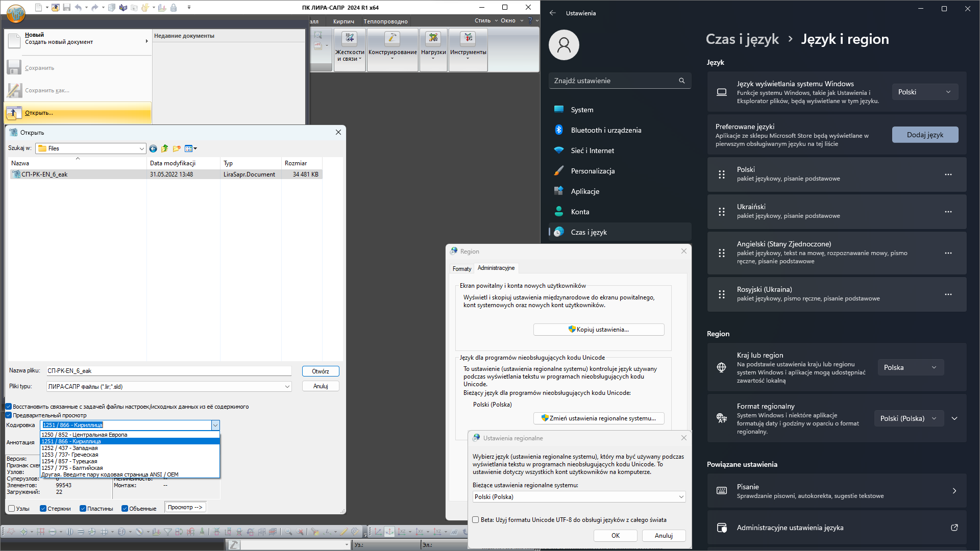Uncheck the Предварительный просмотр checkbox
The image size is (980, 551).
pos(9,415)
